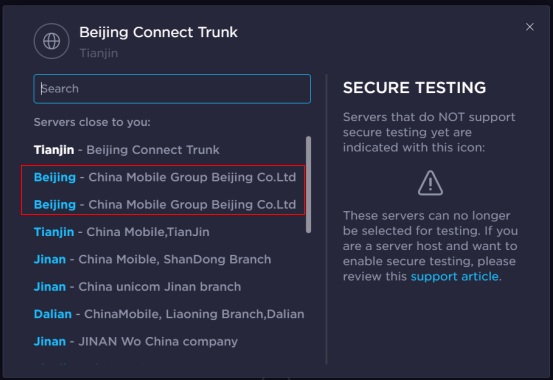Click the 'Servers close to you:' label
The width and height of the screenshot is (553, 380).
point(92,122)
